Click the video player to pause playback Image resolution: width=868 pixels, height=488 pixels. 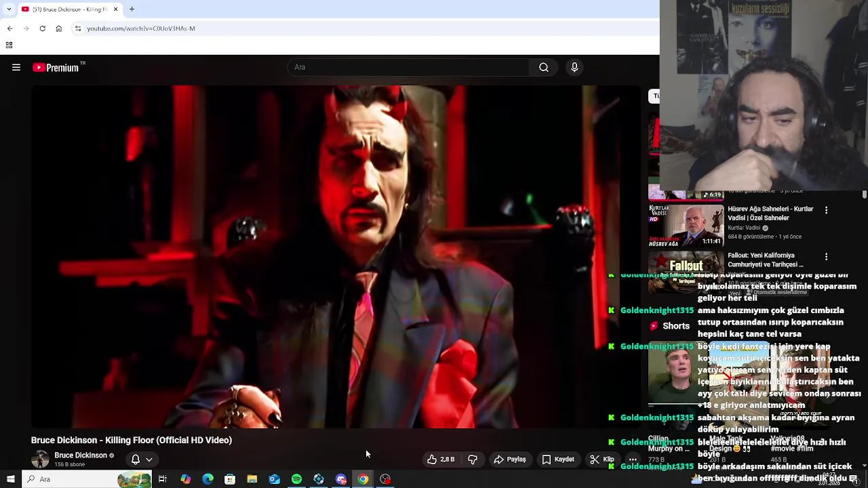335,257
